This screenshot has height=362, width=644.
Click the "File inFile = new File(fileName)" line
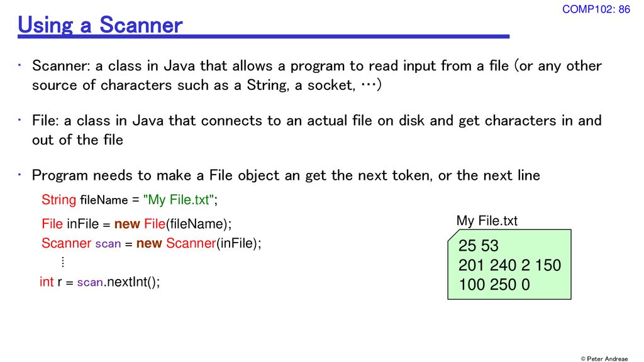click(x=136, y=224)
